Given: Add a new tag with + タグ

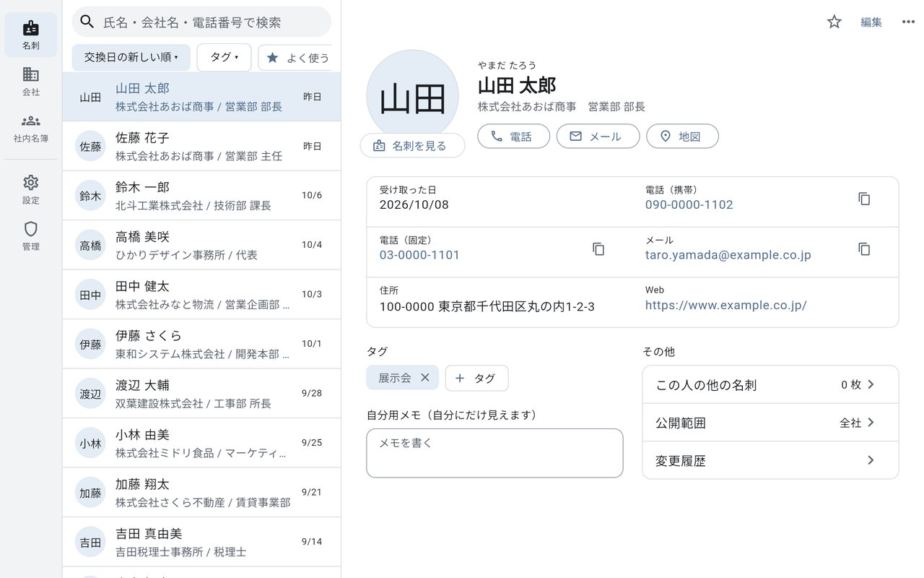Looking at the screenshot, I should tap(476, 378).
